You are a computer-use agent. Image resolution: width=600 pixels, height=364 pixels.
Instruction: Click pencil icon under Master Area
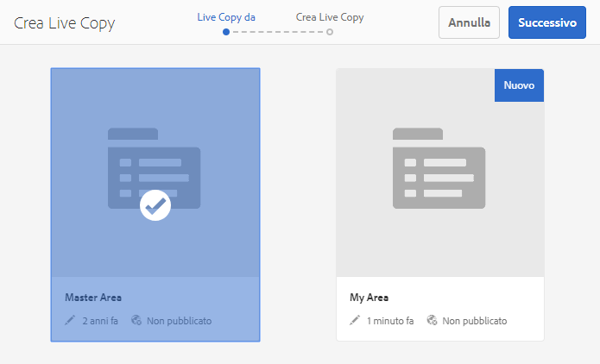[71, 320]
